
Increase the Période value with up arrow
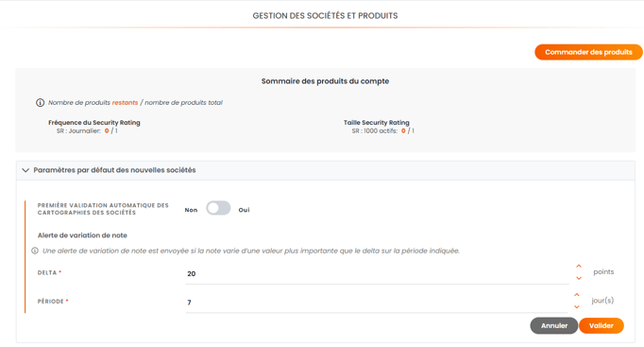577,295
